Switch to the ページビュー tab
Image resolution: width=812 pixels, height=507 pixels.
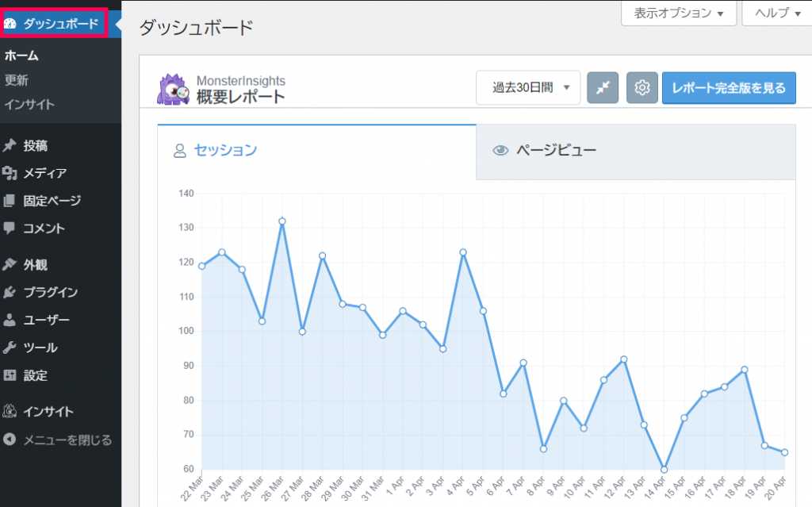click(636, 151)
